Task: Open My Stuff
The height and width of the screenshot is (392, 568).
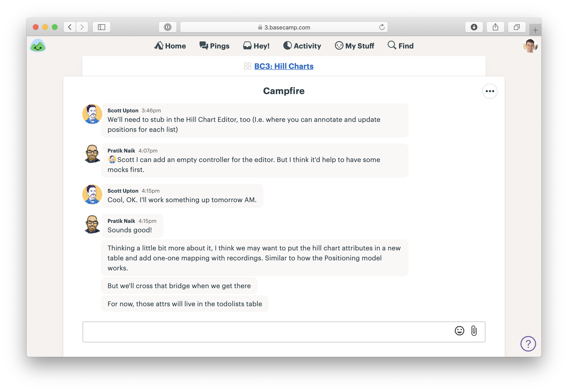Action: coord(354,46)
